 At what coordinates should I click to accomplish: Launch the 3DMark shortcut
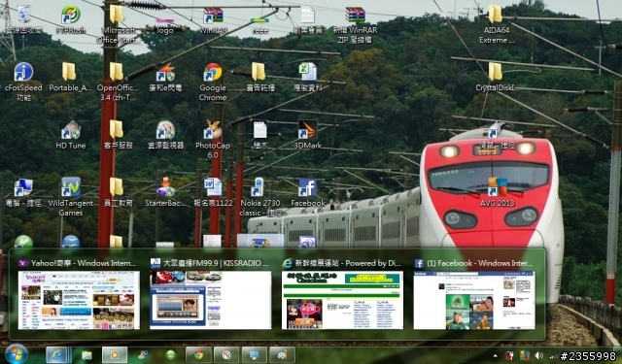307,129
